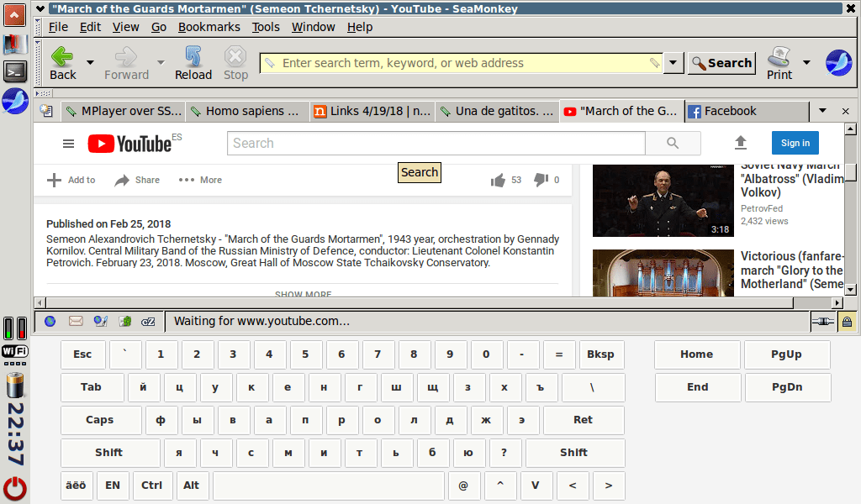Toggle the left Shift key
The height and width of the screenshot is (504, 861).
tap(110, 453)
